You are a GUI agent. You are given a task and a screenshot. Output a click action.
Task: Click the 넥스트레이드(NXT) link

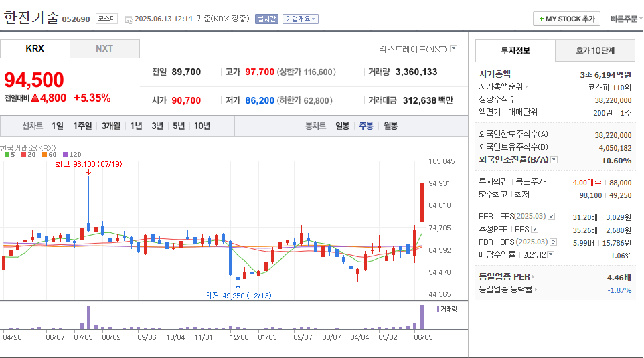click(x=413, y=49)
